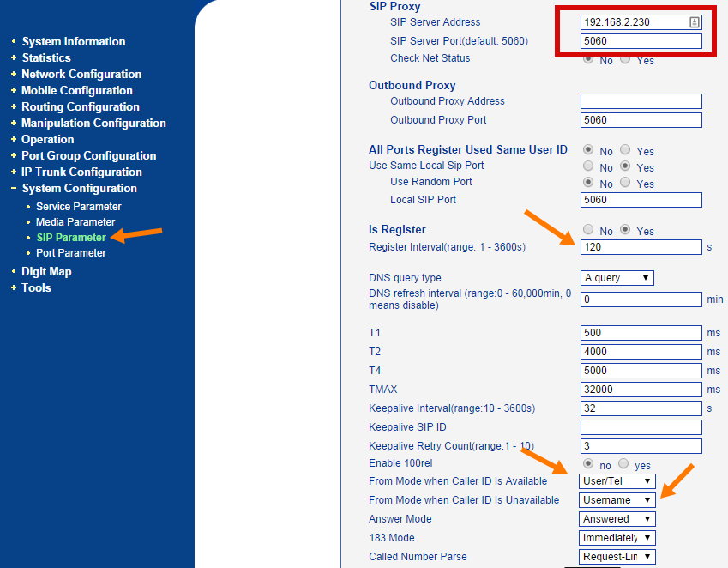Expand Routing Configuration menu
The height and width of the screenshot is (568, 728).
(x=81, y=106)
